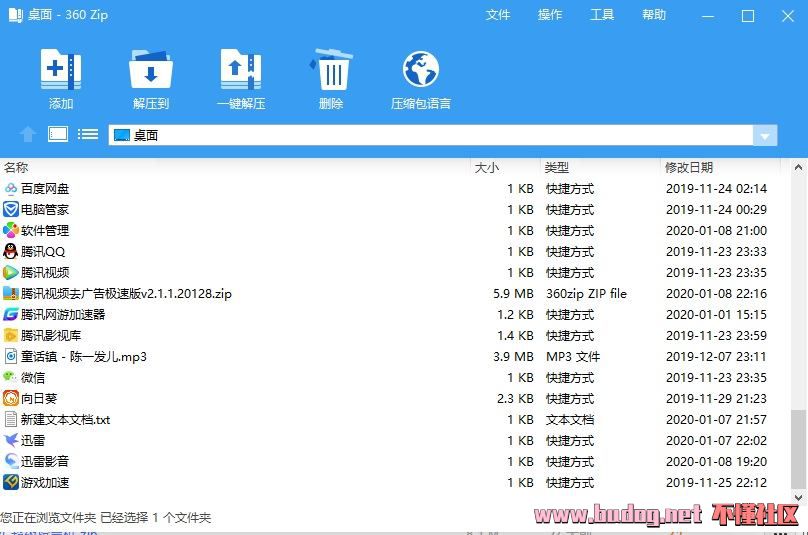This screenshot has width=808, height=535.
Task: Sort by the 类型 column header
Action: pos(557,168)
